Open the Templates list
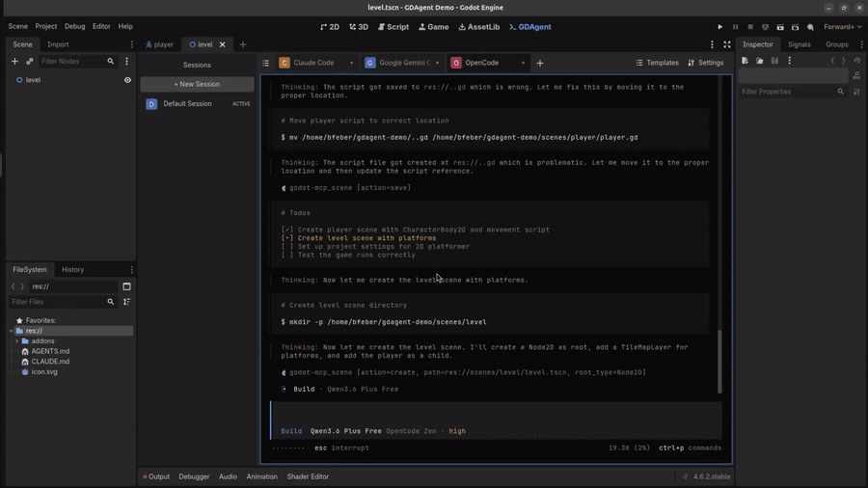The height and width of the screenshot is (488, 868). (x=657, y=63)
